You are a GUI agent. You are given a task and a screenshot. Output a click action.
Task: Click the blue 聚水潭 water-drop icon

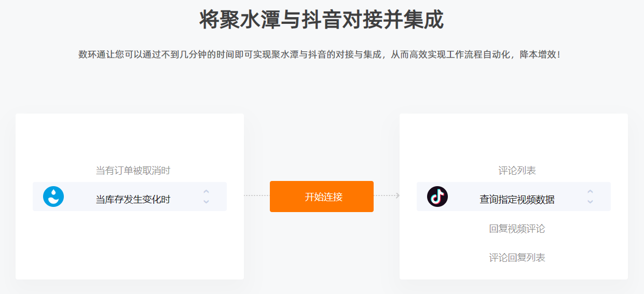(x=53, y=197)
